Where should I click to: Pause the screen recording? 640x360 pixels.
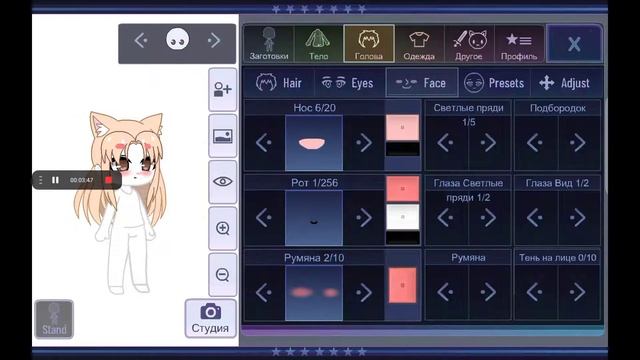click(55, 180)
